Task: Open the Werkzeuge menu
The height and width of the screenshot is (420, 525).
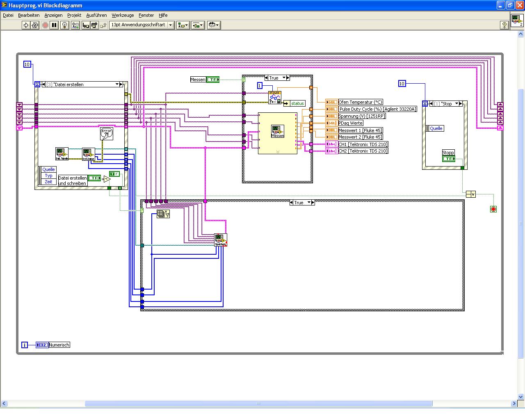Action: tap(123, 15)
